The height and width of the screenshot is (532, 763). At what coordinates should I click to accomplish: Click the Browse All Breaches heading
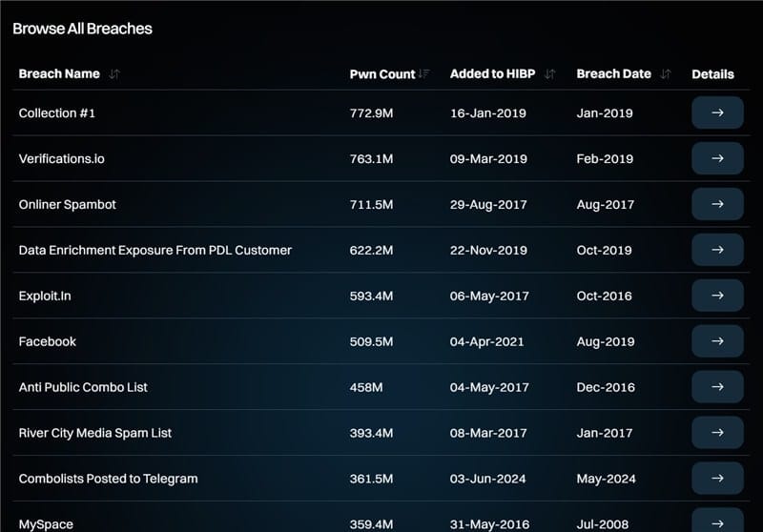pos(82,29)
